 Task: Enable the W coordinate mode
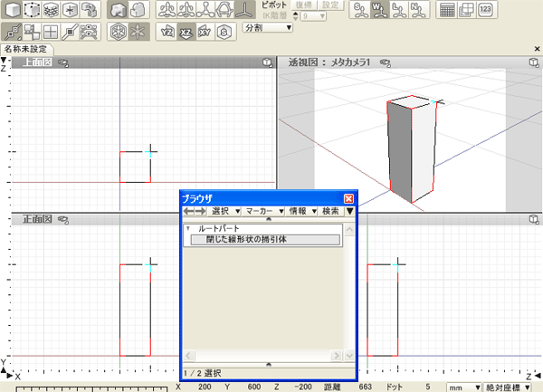380,10
